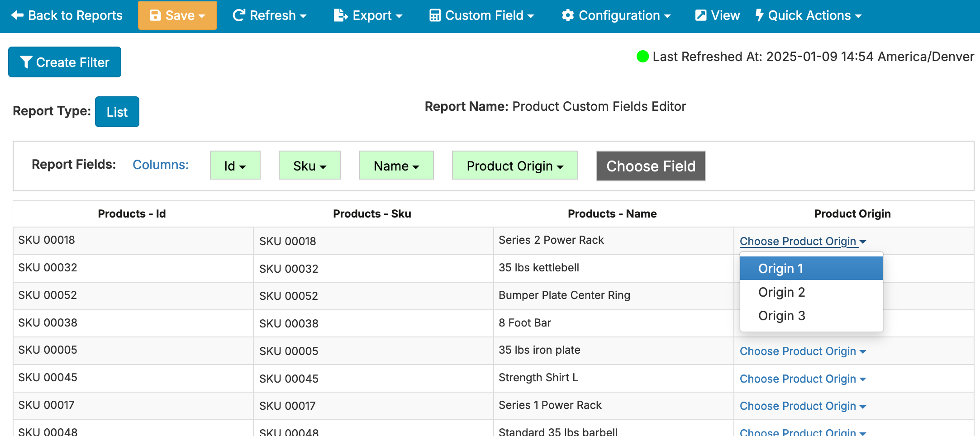Click the Save floppy disk icon

(x=155, y=15)
